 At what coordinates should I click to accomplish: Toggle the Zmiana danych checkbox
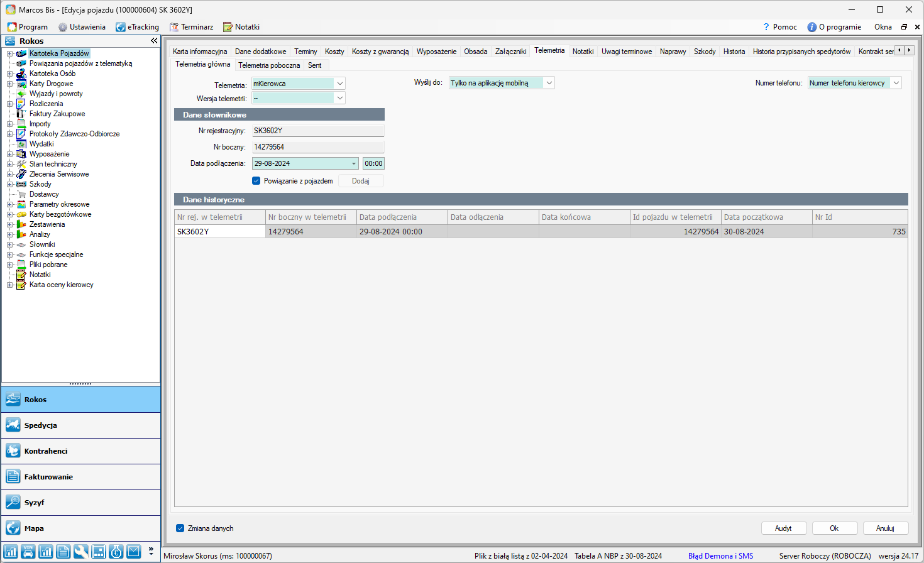[180, 528]
